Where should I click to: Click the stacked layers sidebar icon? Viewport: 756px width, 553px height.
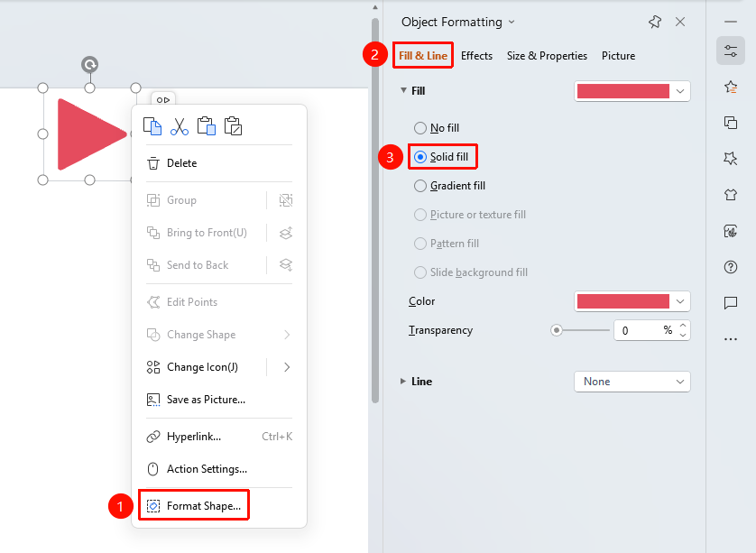click(x=731, y=123)
